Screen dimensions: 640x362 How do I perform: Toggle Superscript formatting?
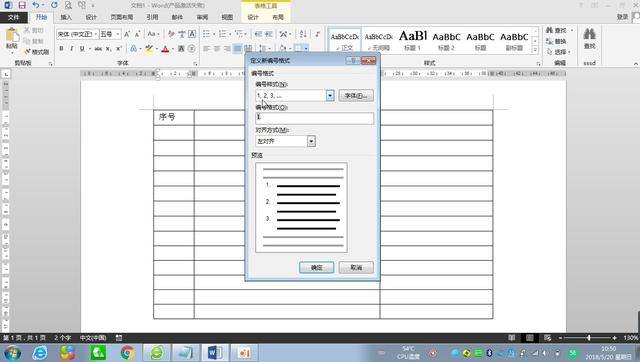119,49
